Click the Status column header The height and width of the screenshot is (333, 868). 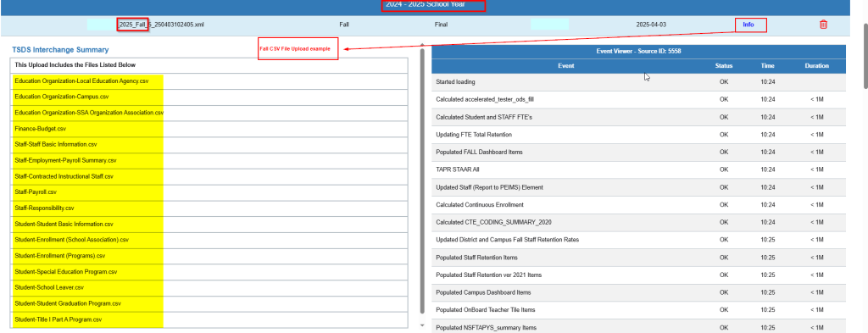pyautogui.click(x=724, y=66)
